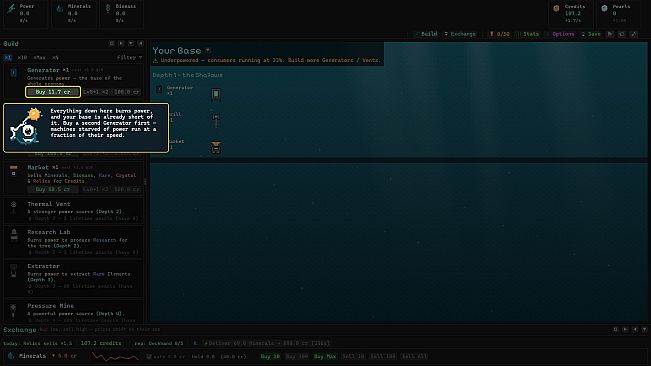Click the Extractor icon
This screenshot has width=651, height=366.
tap(14, 271)
